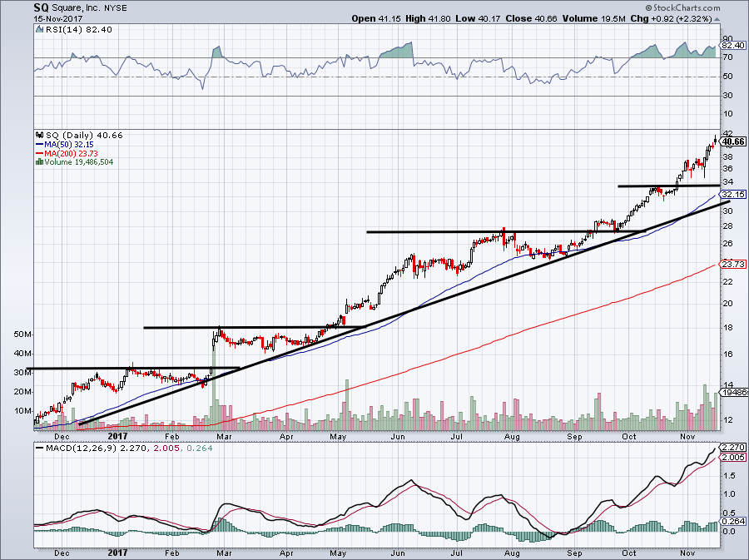Screen dimensions: 749x560
Task: Click the RSI(14) 82.40 indicator label
Action: [x=79, y=30]
